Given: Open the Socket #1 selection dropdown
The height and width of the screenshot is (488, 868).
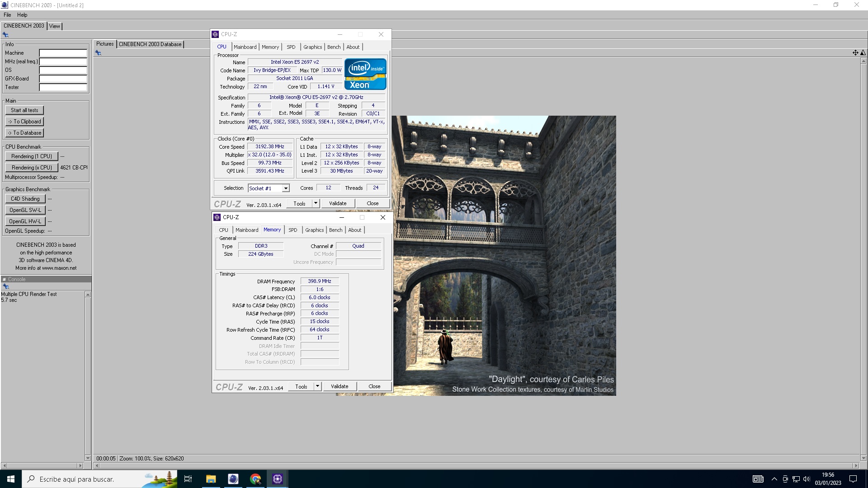Looking at the screenshot, I should click(x=286, y=188).
